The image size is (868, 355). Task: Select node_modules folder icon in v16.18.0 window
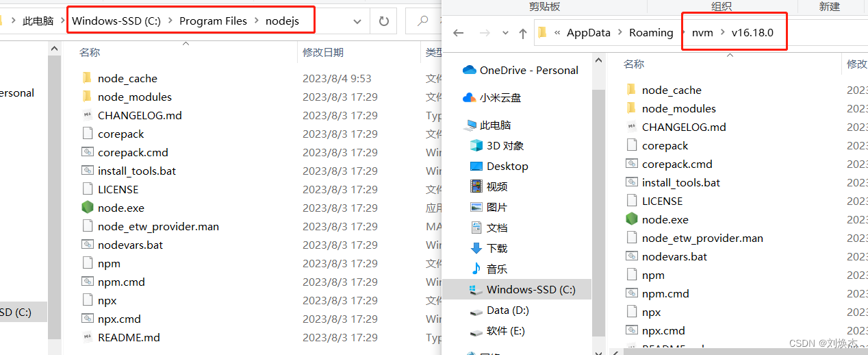tap(631, 108)
